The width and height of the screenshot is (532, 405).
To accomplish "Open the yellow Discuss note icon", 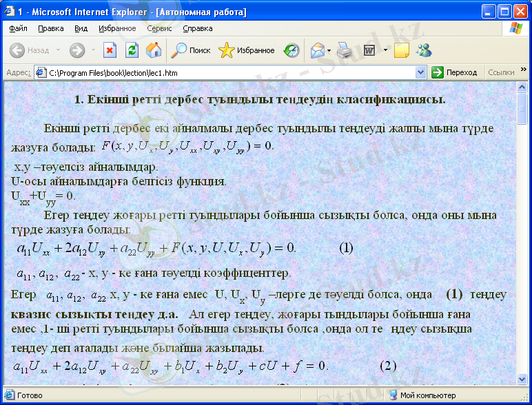I will tap(401, 50).
